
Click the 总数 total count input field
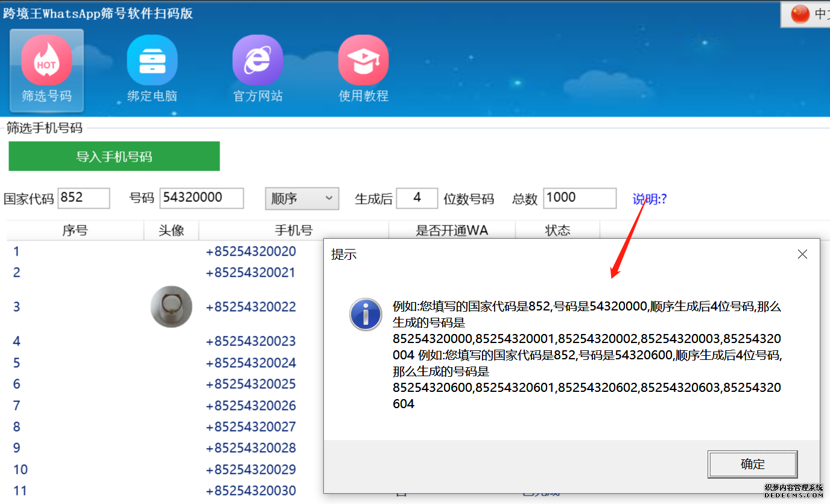point(579,198)
